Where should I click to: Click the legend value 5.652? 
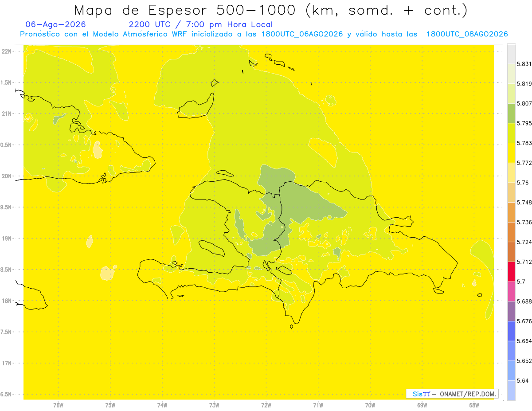click(x=524, y=361)
